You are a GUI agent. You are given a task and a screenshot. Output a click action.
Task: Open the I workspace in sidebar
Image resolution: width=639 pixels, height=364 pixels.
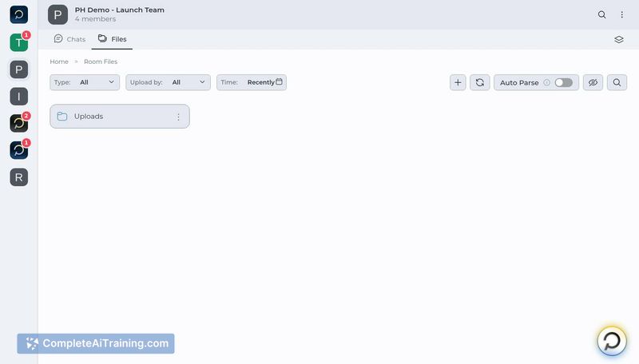18,97
